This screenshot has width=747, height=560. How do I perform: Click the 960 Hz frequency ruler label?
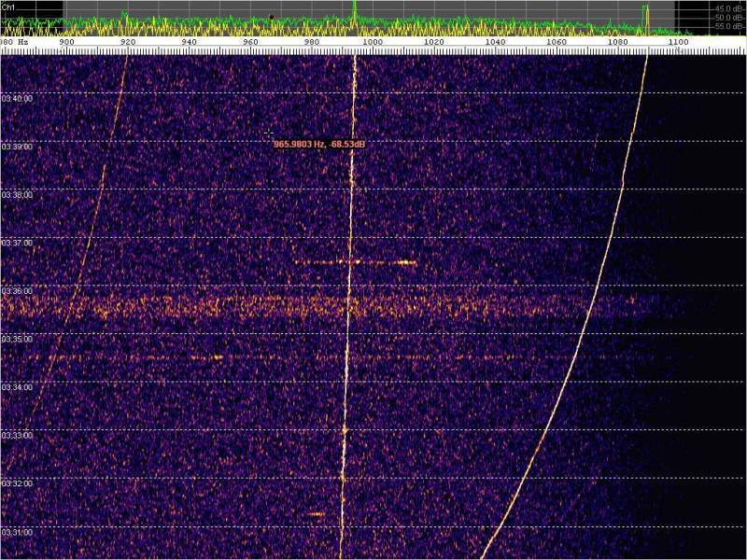click(x=250, y=42)
